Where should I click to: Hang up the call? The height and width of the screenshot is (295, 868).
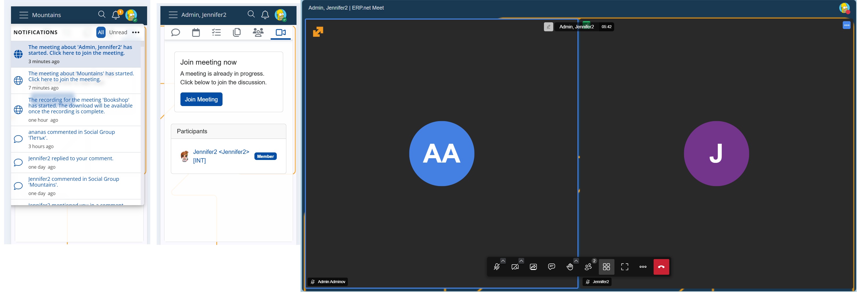(x=661, y=267)
